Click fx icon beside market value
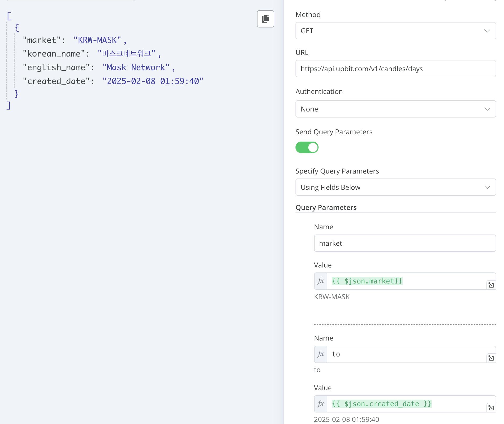This screenshot has height=424, width=504. point(321,281)
